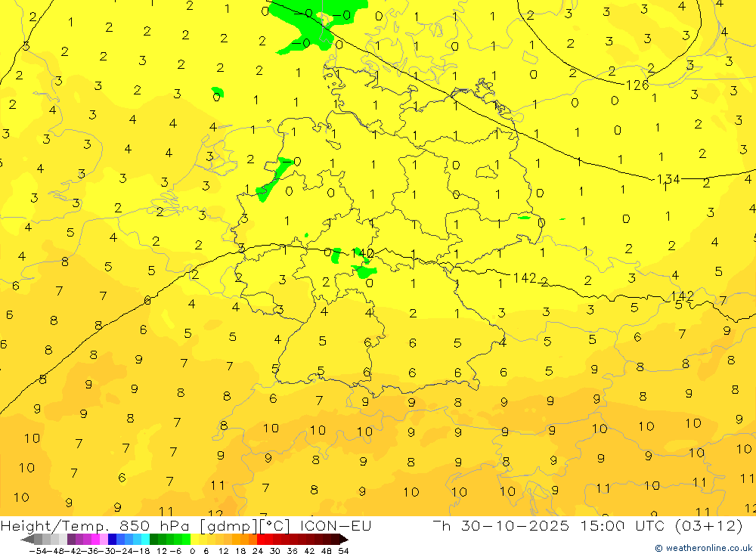
Task: Click the '[gdmp][°C]' units text
Action: coord(246,525)
